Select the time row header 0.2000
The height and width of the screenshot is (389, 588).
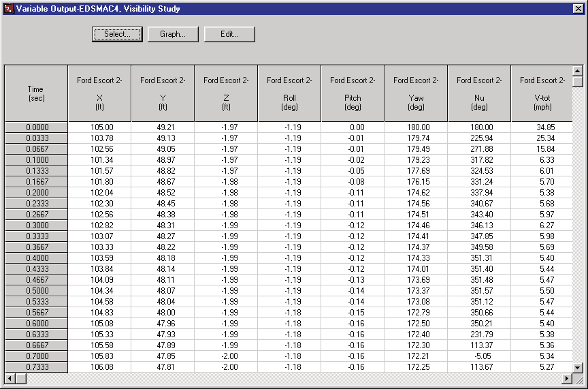click(36, 193)
